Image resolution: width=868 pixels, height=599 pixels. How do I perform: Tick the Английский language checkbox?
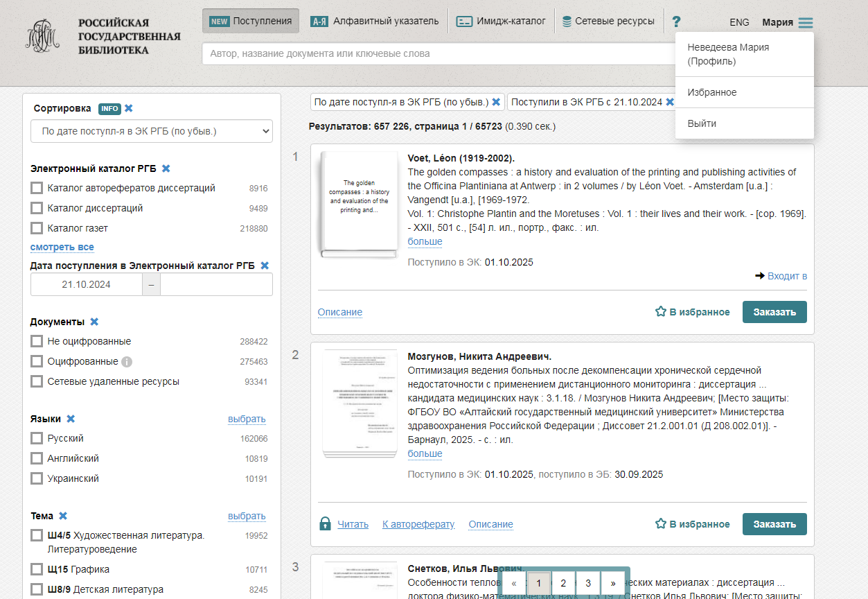coord(37,458)
